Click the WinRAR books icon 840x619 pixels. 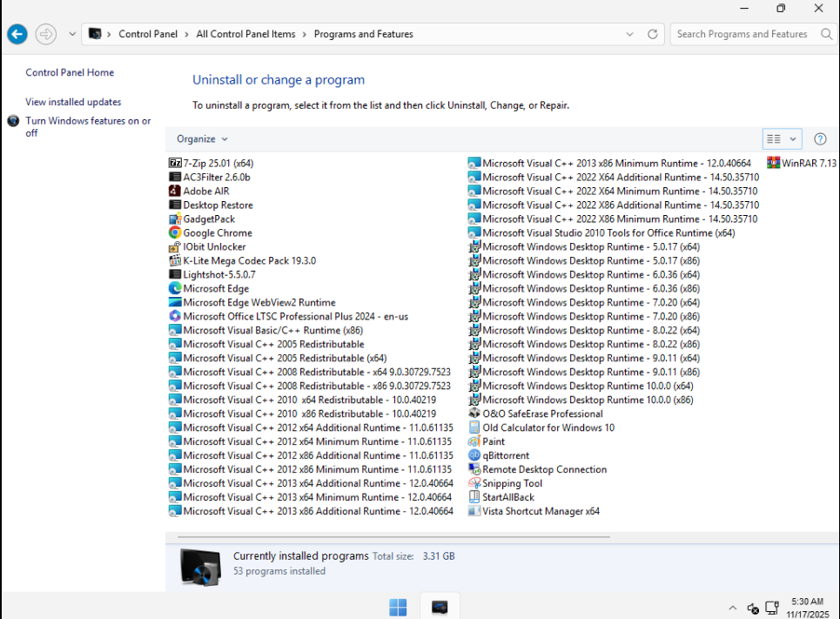[x=773, y=163]
